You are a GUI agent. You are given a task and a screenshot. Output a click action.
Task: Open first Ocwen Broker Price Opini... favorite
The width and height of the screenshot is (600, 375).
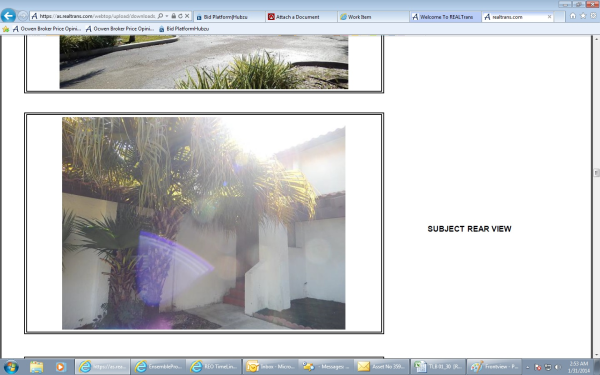click(x=47, y=29)
